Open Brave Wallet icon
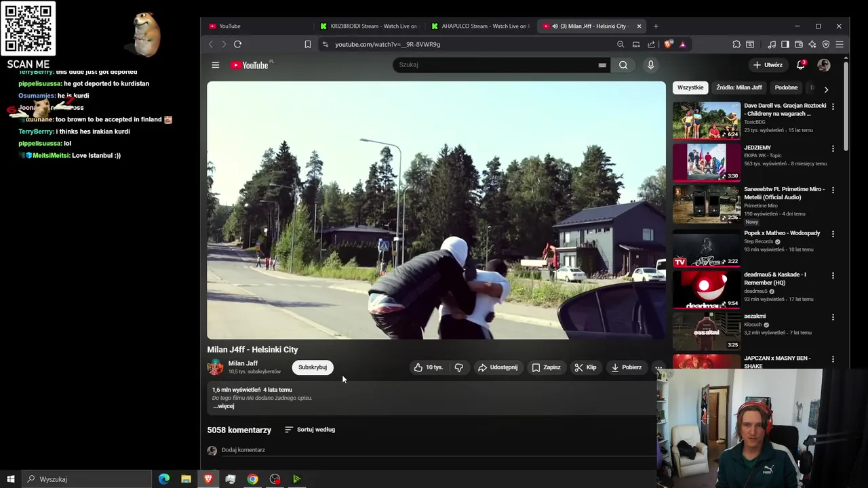868x488 pixels. click(x=799, y=44)
